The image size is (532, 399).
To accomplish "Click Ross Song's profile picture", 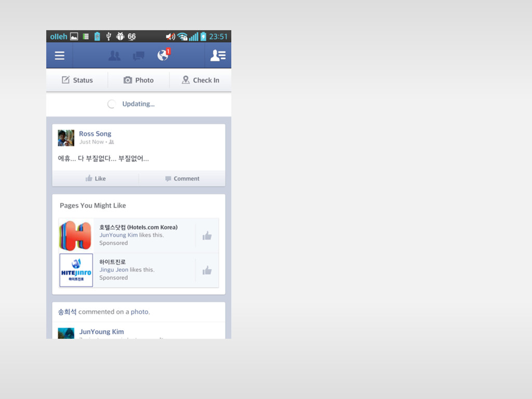I will point(66,138).
